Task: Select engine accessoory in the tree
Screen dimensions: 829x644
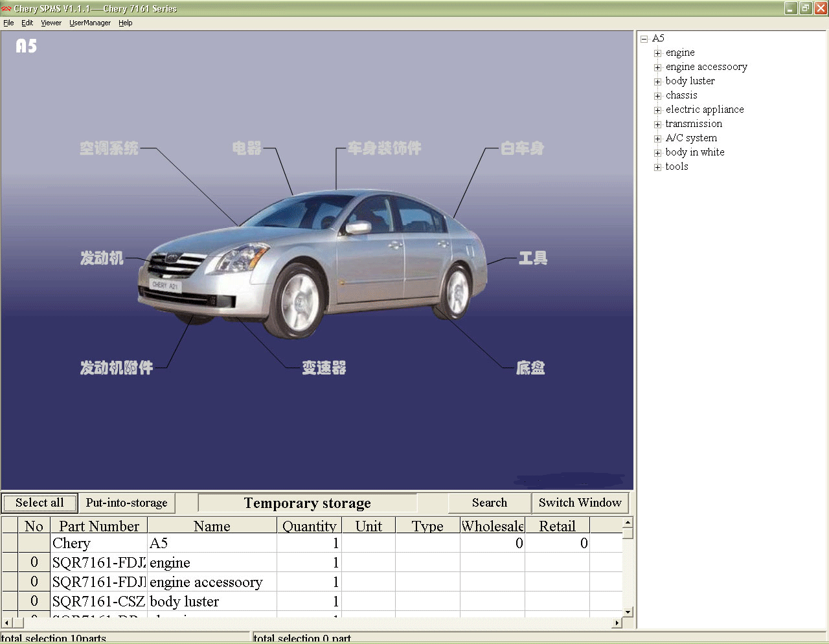Action: [707, 67]
